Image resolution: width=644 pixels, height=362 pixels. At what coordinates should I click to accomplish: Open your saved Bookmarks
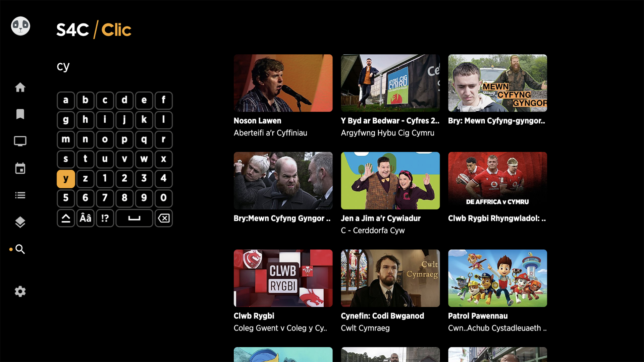20,114
